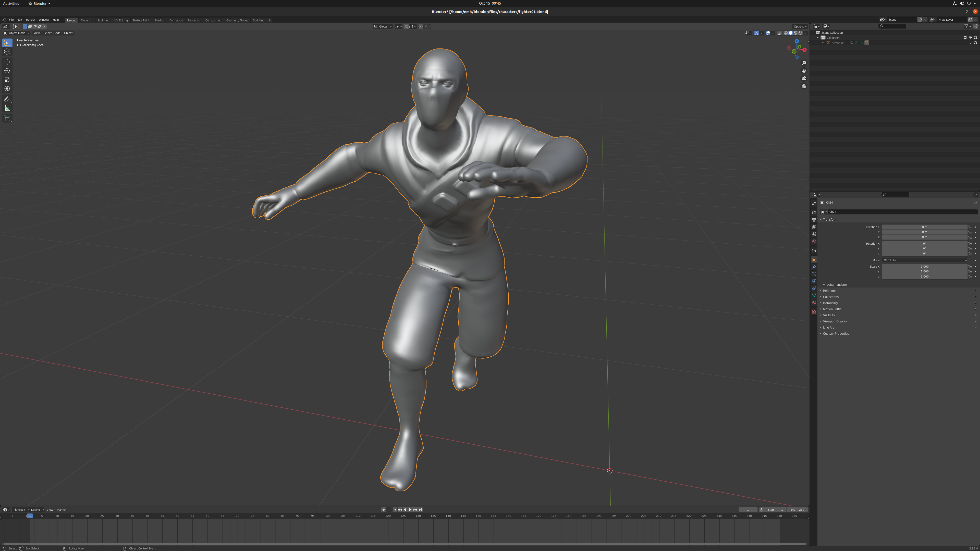Switch to Rendered viewport shading

[x=800, y=33]
